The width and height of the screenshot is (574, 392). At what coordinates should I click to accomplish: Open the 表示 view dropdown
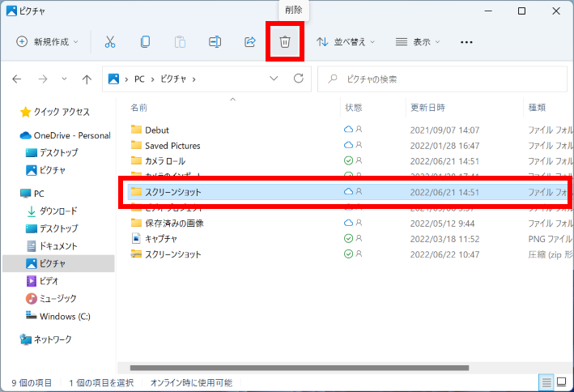pyautogui.click(x=418, y=42)
